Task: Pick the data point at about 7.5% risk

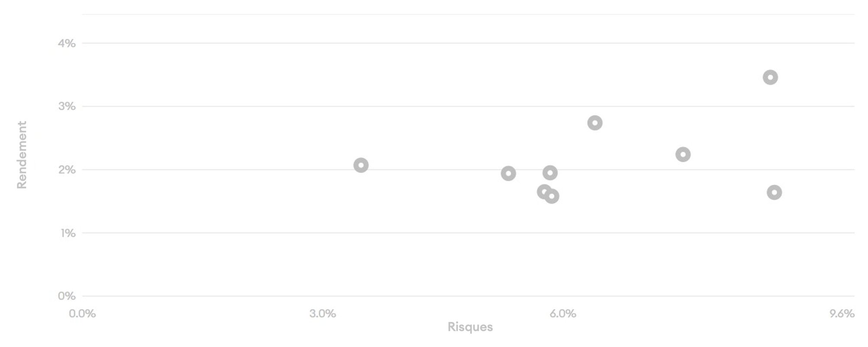Action: tap(683, 154)
